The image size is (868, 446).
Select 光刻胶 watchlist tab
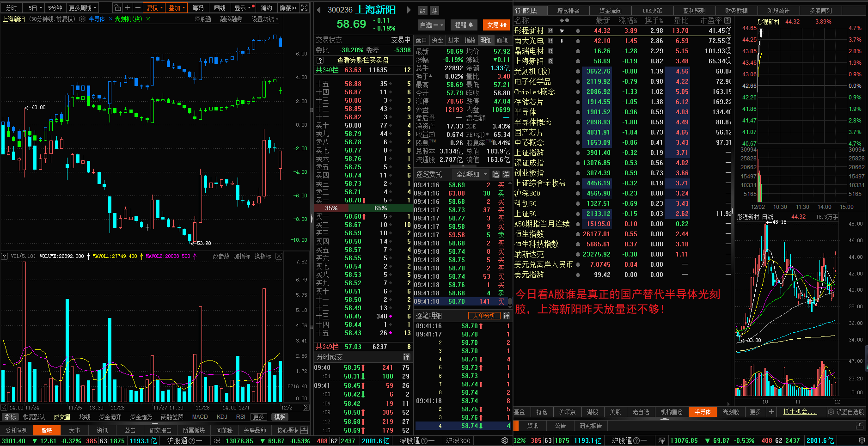pyautogui.click(x=731, y=412)
